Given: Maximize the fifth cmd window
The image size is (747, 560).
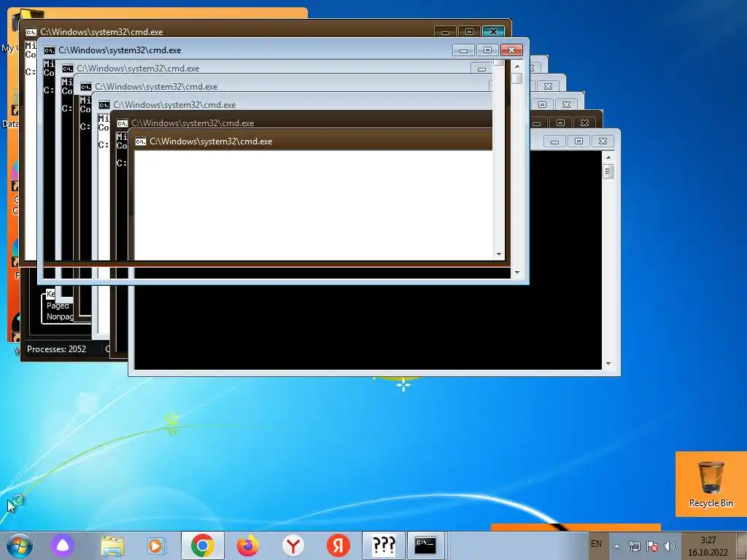Looking at the screenshot, I should tap(542, 104).
